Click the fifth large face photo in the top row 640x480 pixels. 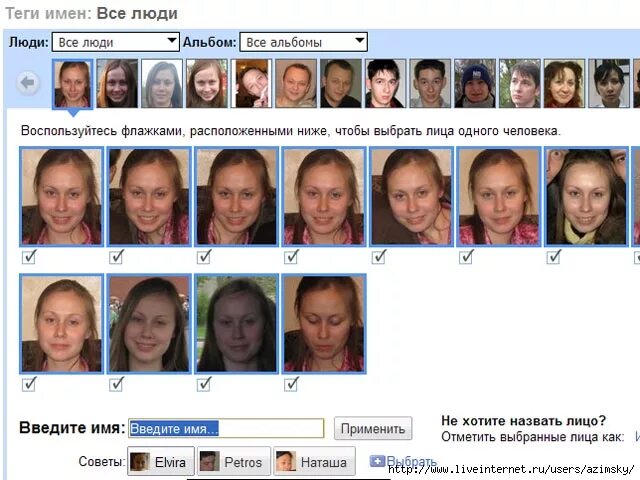point(411,197)
